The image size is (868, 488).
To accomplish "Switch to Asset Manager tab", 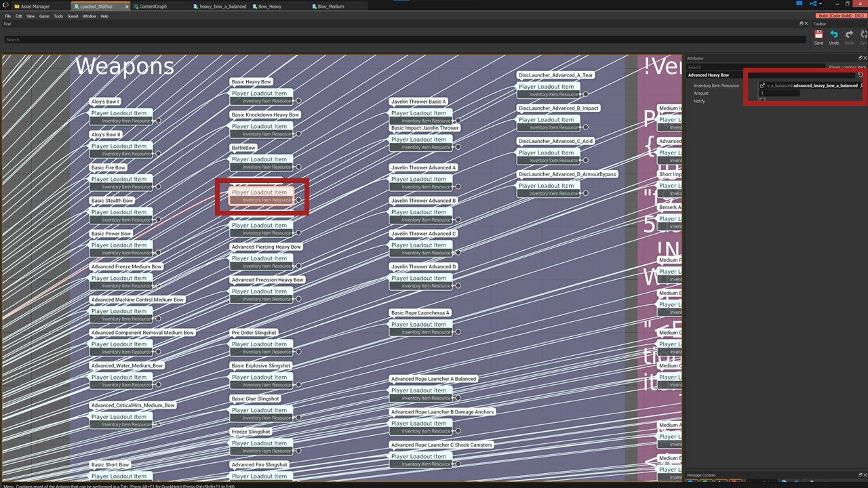I will click(x=35, y=6).
